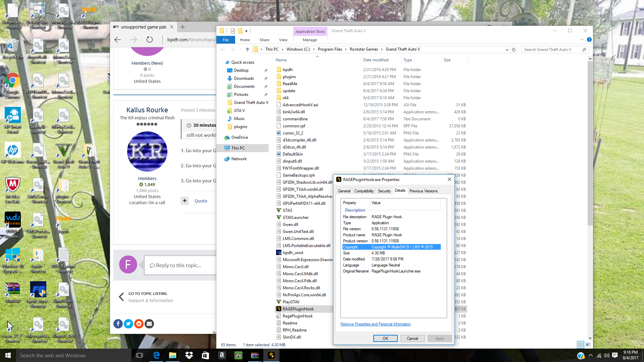Click the Search Grand Theft Auto V field

coord(552,50)
